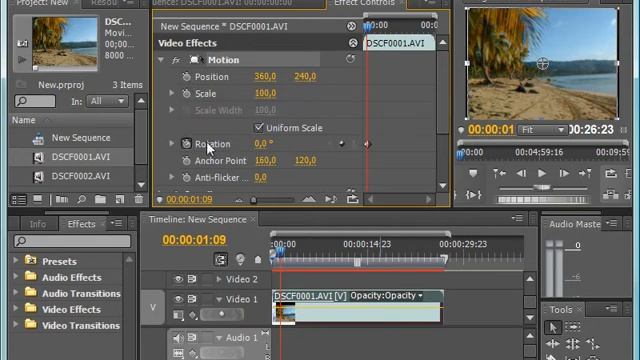Toggle Snap in the timeline

220,260
